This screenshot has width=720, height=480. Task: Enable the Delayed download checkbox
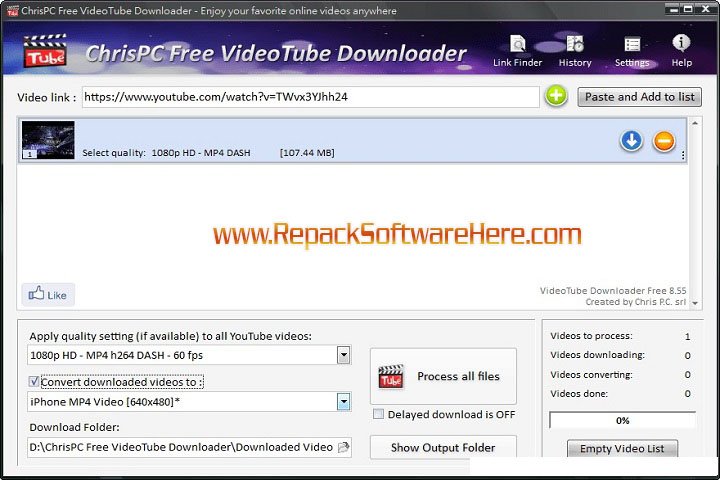pos(378,414)
